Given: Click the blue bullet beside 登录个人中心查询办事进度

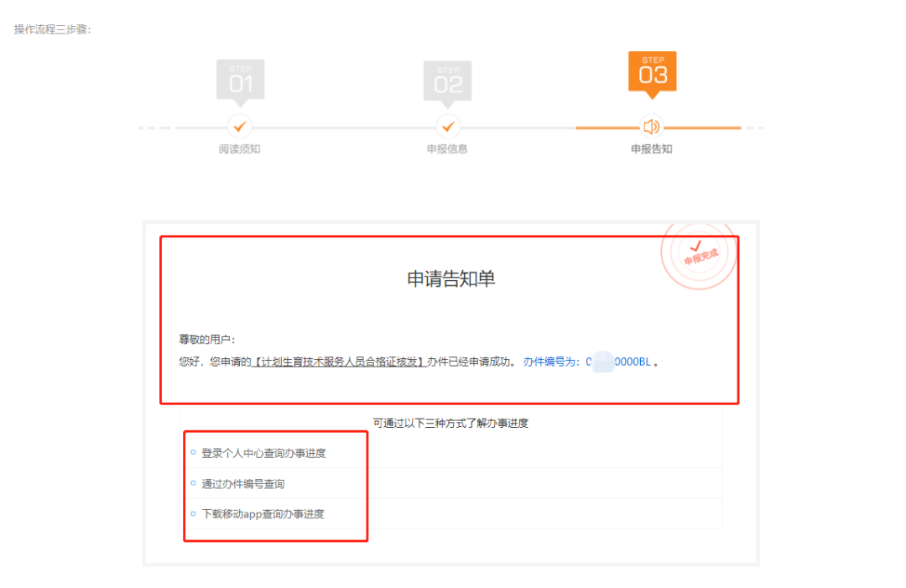Looking at the screenshot, I should pos(193,452).
